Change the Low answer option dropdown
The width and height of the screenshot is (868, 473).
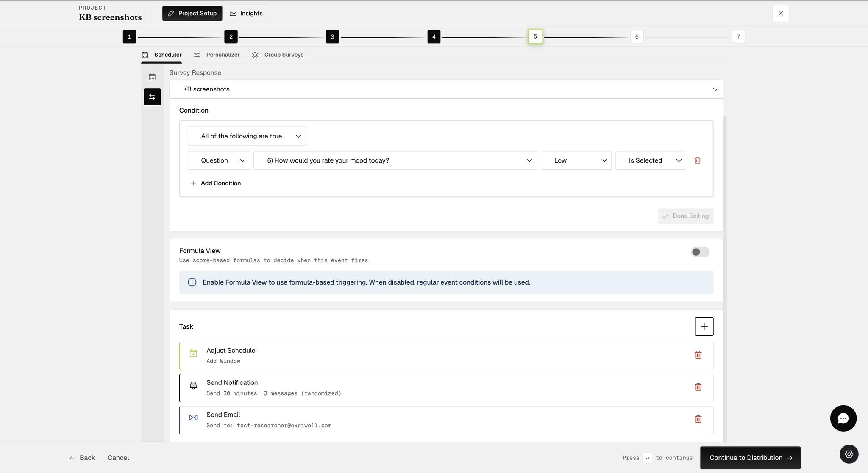coord(576,160)
